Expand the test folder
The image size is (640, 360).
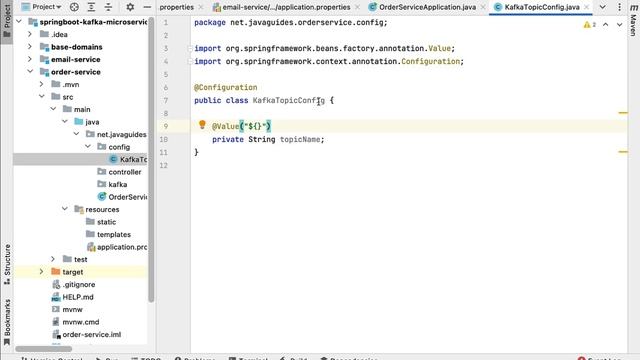coord(53,259)
